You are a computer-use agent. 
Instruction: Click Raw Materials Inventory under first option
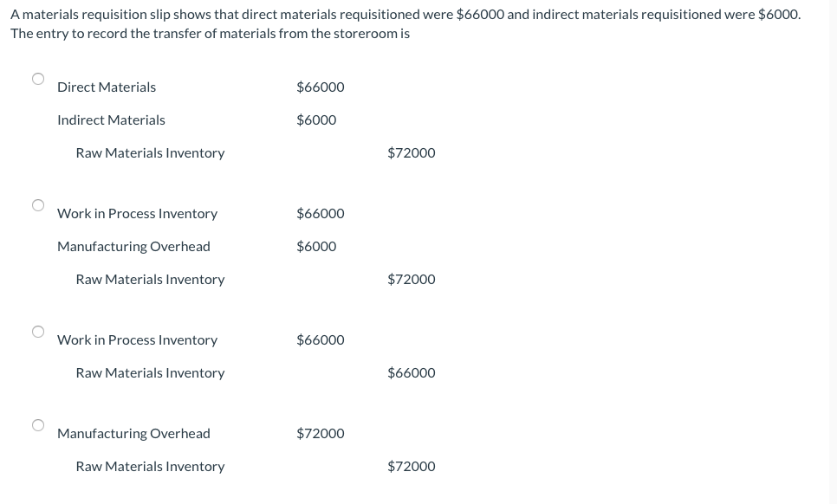tap(150, 152)
